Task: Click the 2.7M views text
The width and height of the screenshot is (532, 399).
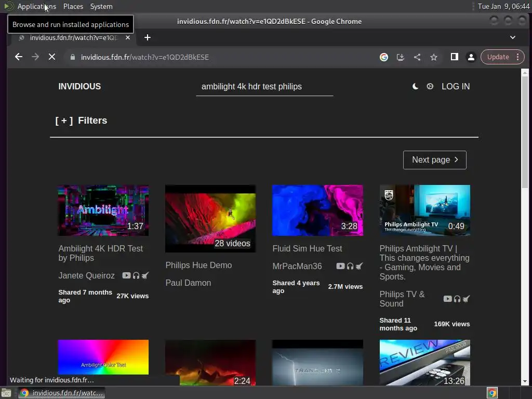Action: pyautogui.click(x=345, y=287)
